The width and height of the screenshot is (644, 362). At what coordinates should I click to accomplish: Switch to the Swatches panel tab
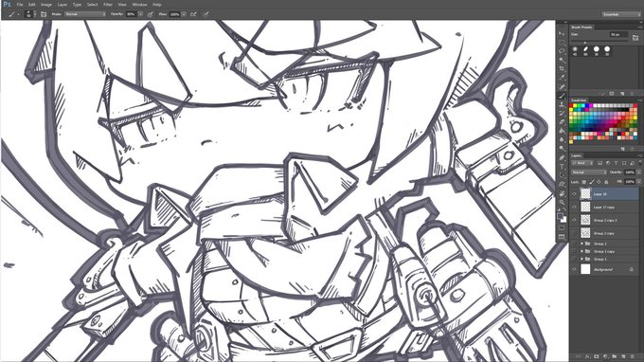click(579, 100)
